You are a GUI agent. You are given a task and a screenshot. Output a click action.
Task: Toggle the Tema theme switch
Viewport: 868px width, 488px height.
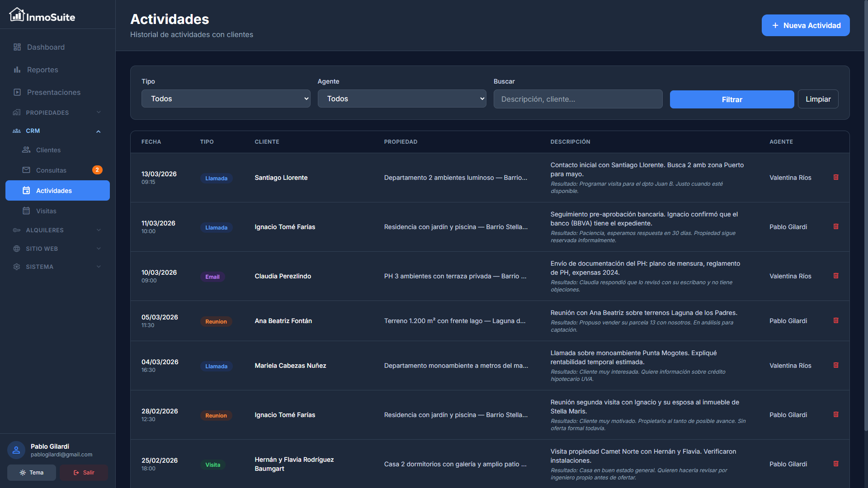[x=32, y=473]
